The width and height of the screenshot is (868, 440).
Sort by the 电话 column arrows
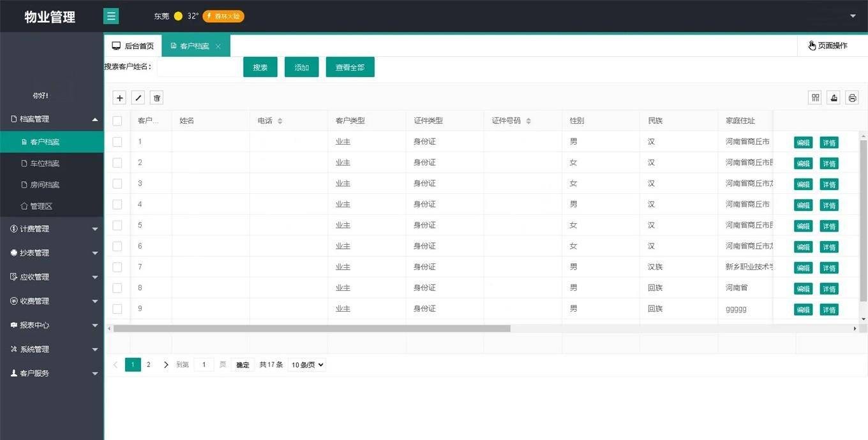point(280,121)
